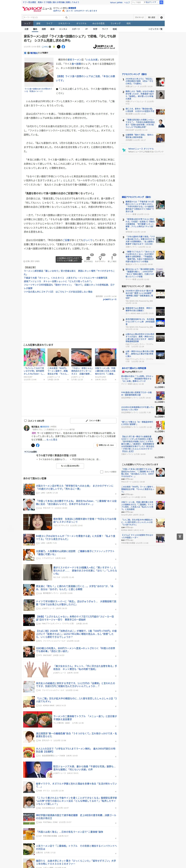Image resolution: width=186 pixels, height=868 pixels.
Task: Click the keyword search magnifier icon
Action: (66, 18)
